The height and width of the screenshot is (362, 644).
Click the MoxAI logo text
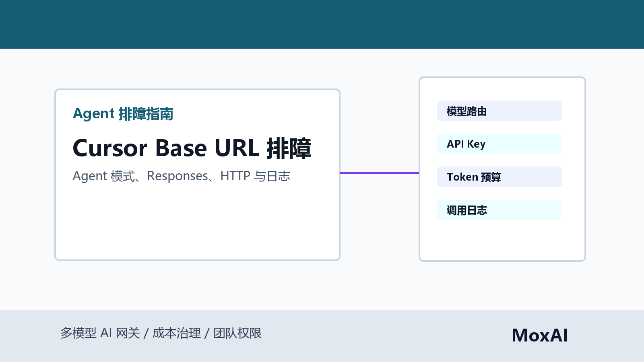540,335
